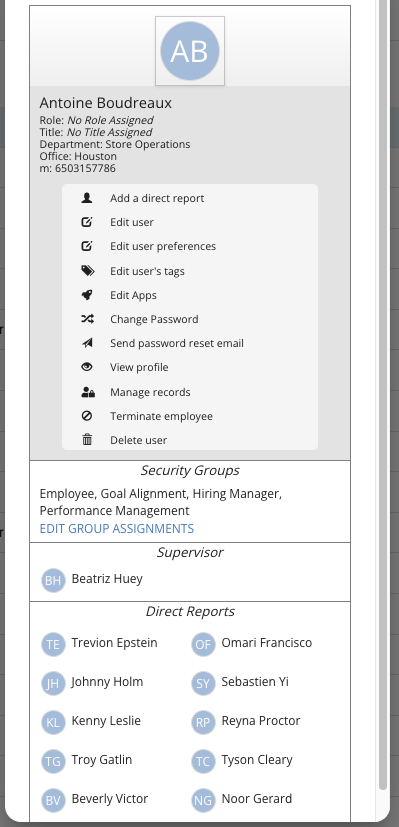Open Omari Francisco's name
Screen dimensions: 399x827
tap(267, 642)
